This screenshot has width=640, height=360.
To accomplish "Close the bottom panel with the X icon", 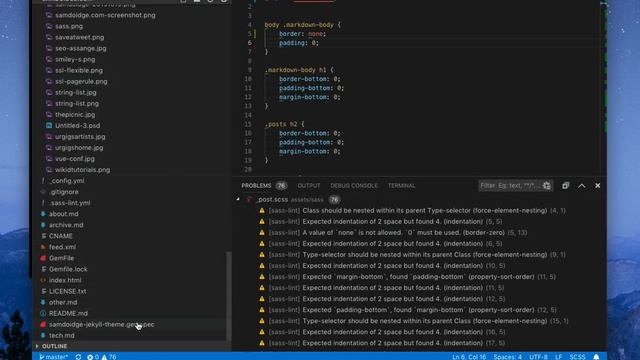I will tap(598, 186).
